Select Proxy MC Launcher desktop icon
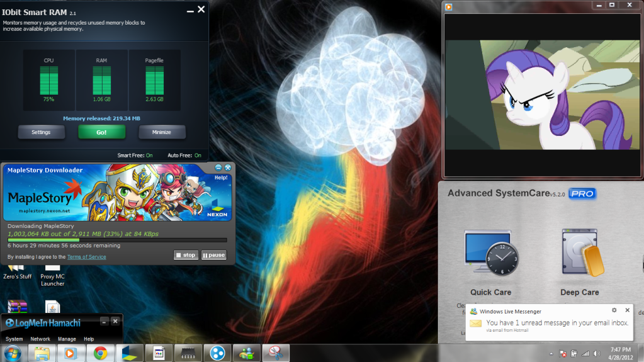This screenshot has width=644, height=362. pos(53,276)
